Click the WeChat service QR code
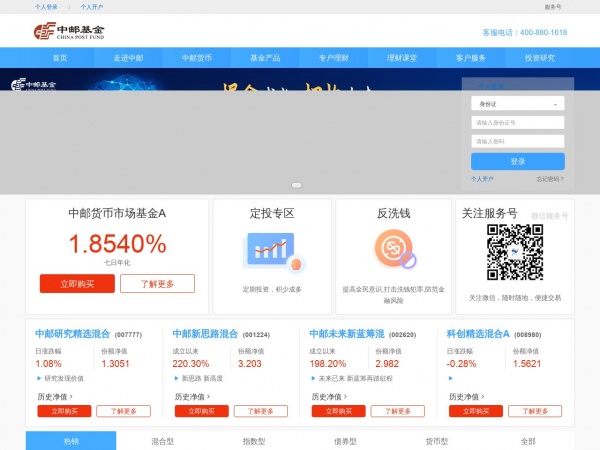 tap(515, 252)
